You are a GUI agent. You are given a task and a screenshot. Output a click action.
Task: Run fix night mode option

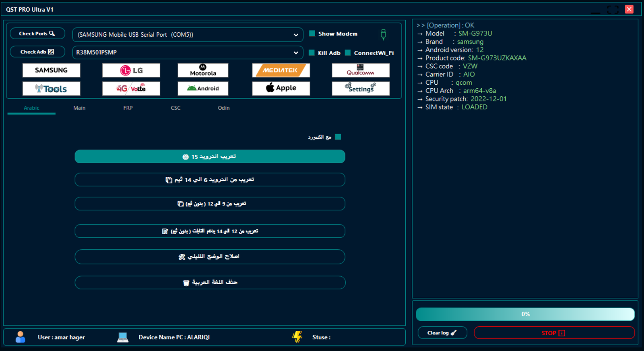210,257
